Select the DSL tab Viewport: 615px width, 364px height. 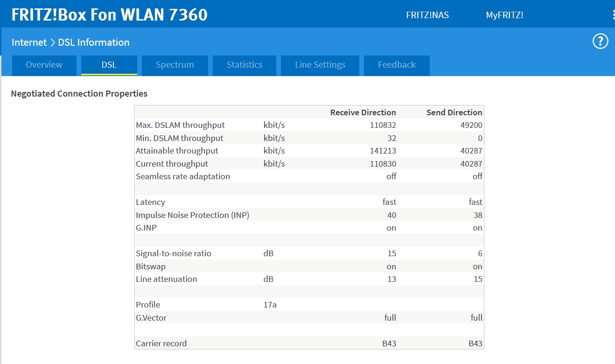pyautogui.click(x=109, y=65)
